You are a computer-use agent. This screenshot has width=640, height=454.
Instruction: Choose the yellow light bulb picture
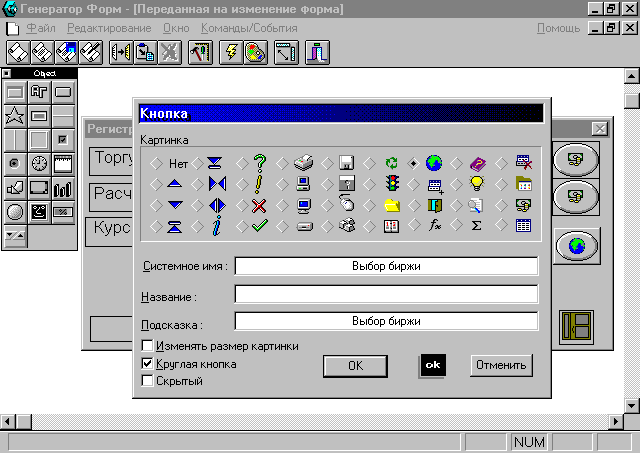[x=478, y=184]
